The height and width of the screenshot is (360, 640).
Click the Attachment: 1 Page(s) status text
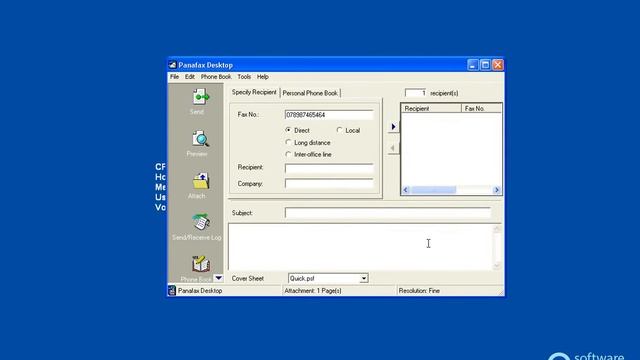pos(313,291)
